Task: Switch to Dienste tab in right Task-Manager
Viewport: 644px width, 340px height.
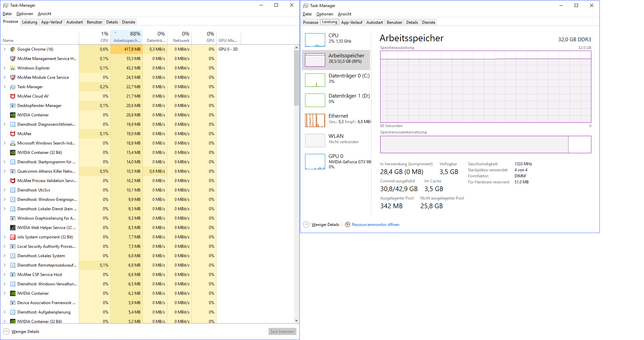Action: [x=428, y=22]
